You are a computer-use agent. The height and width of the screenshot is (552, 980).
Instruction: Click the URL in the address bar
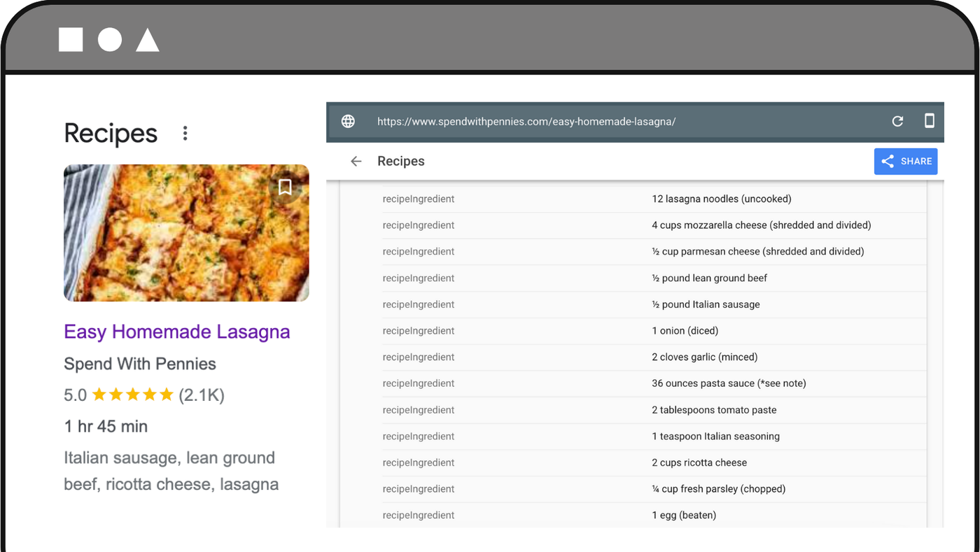[526, 121]
